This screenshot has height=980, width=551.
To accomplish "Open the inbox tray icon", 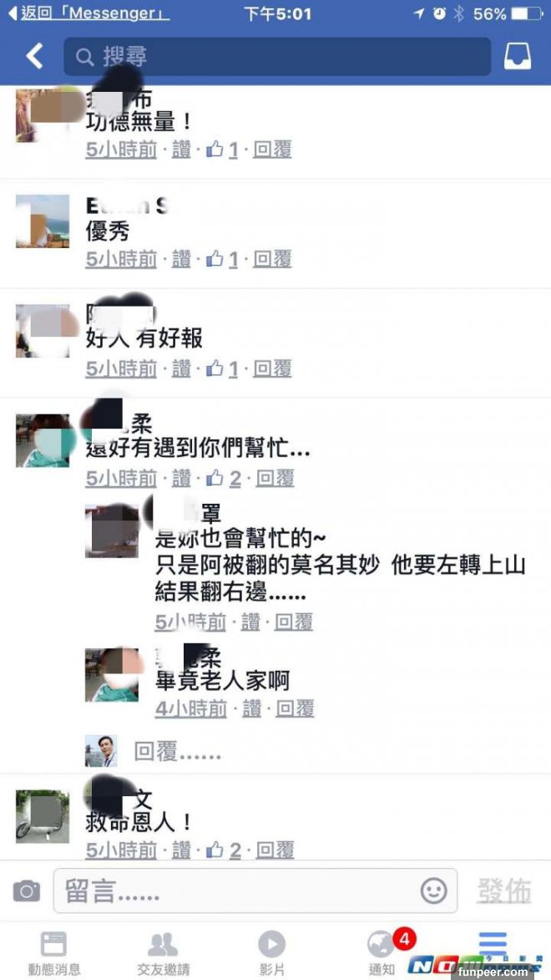I will click(x=518, y=57).
